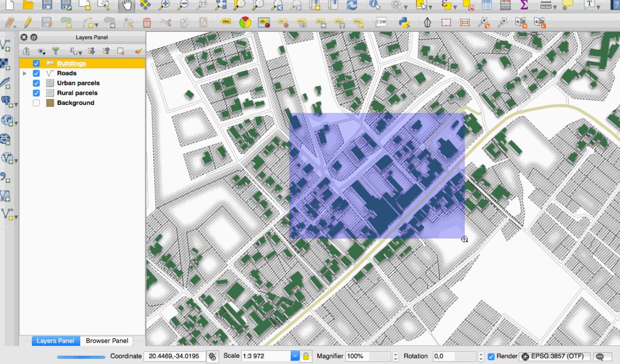Enable the Background layer checkbox
Screen dimensions: 620x364
click(36, 103)
